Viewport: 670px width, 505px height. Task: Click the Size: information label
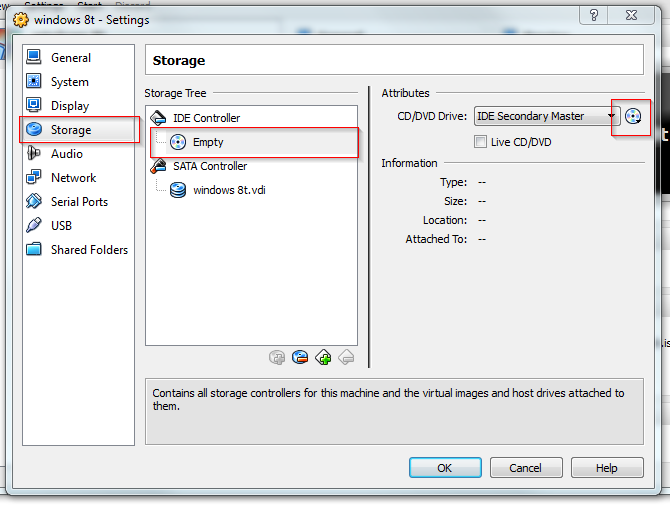(455, 201)
